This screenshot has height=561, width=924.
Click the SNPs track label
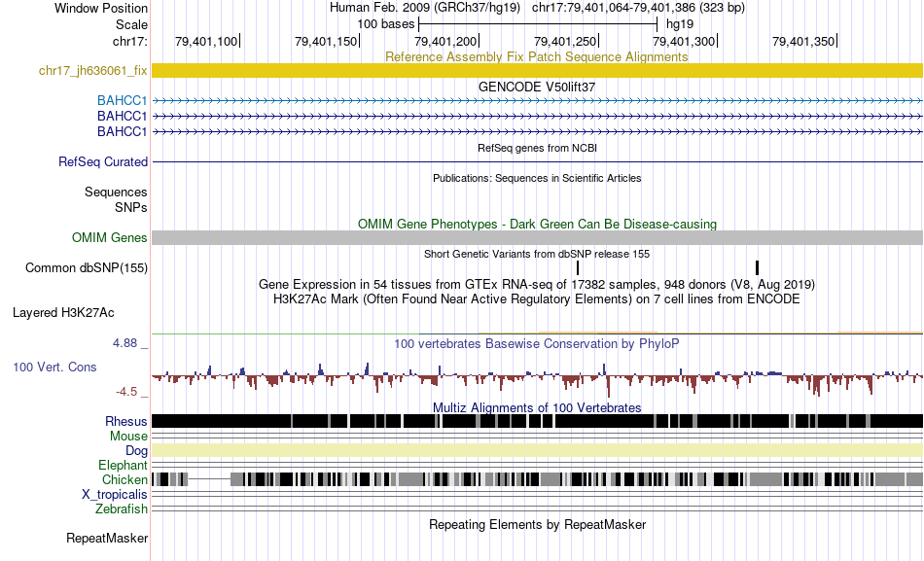tap(131, 207)
